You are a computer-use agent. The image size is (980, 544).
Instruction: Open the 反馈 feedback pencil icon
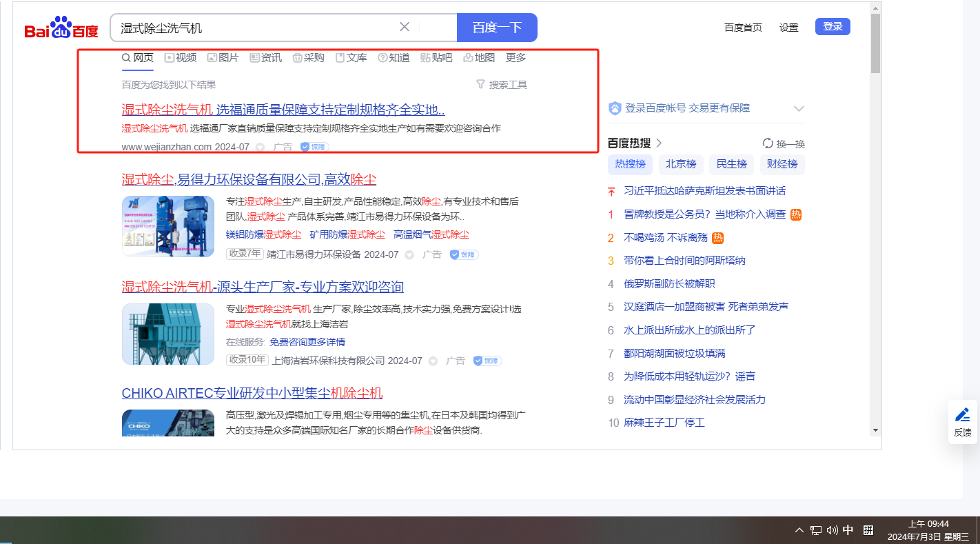tap(962, 415)
